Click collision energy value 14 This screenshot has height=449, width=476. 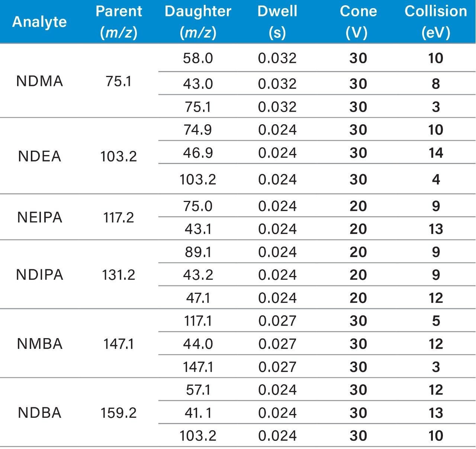pyautogui.click(x=436, y=153)
